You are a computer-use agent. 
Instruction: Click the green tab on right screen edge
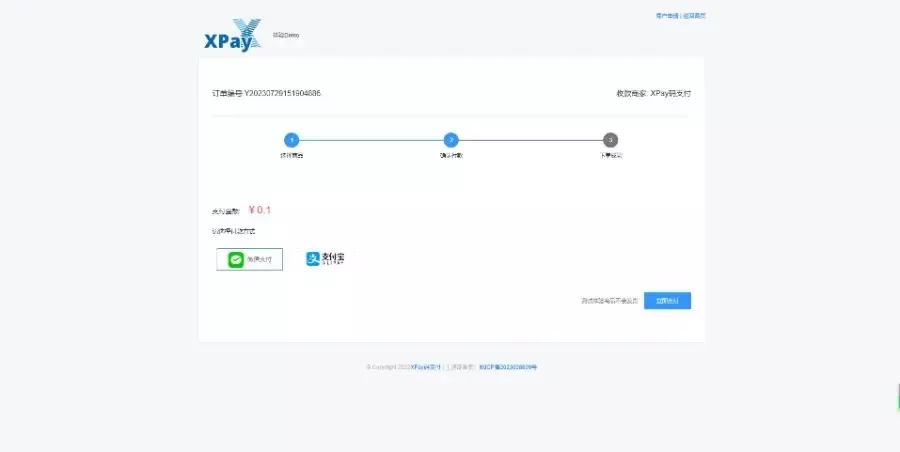pyautogui.click(x=897, y=397)
